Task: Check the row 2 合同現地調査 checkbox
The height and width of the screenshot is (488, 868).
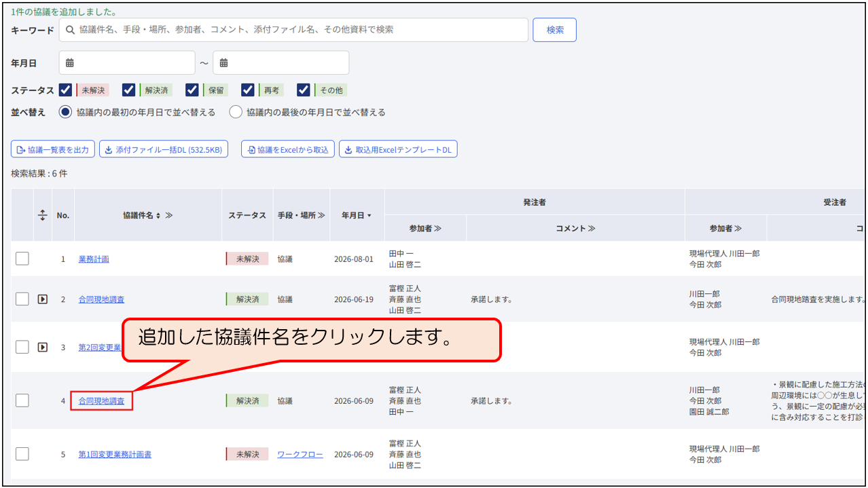Action: (x=22, y=299)
